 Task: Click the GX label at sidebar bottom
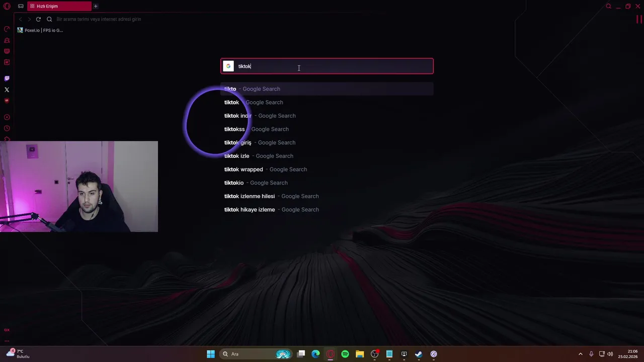coord(7,330)
